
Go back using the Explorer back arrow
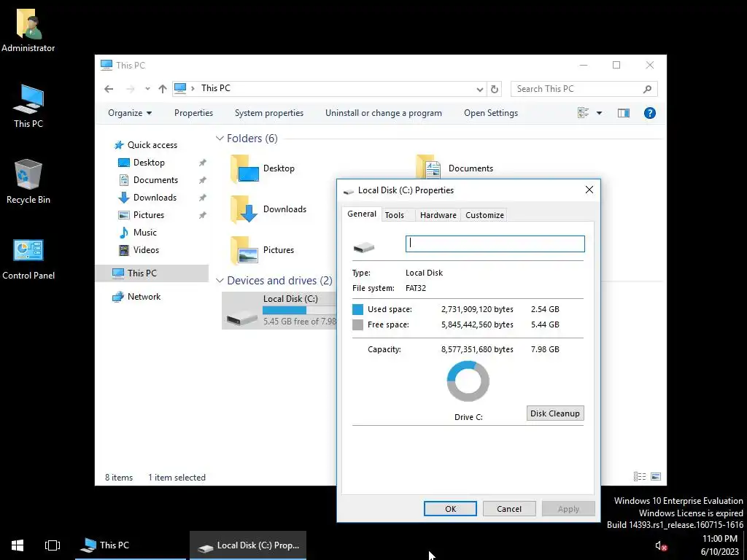point(109,88)
